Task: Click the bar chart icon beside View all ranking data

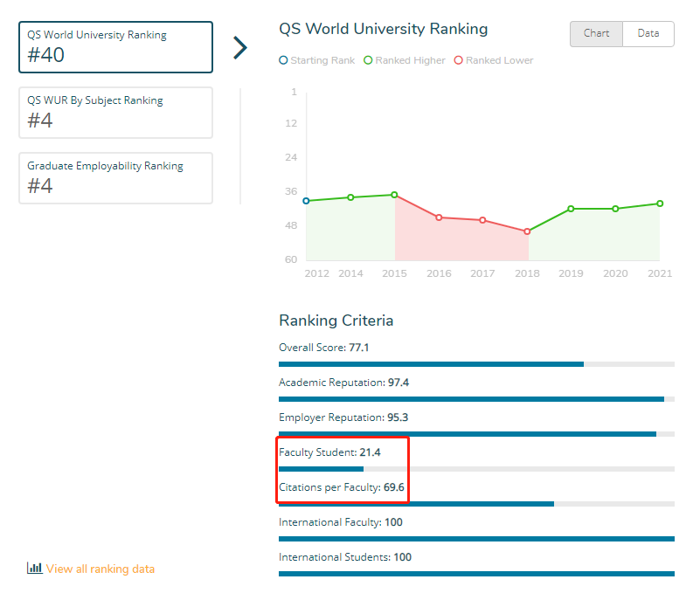Action: click(x=34, y=568)
